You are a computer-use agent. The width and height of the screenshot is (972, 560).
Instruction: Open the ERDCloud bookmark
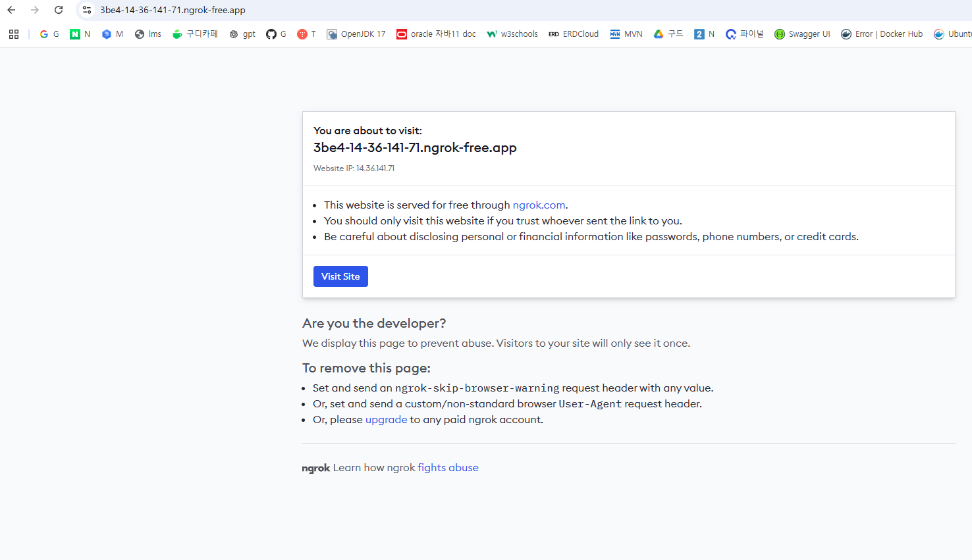tap(574, 34)
